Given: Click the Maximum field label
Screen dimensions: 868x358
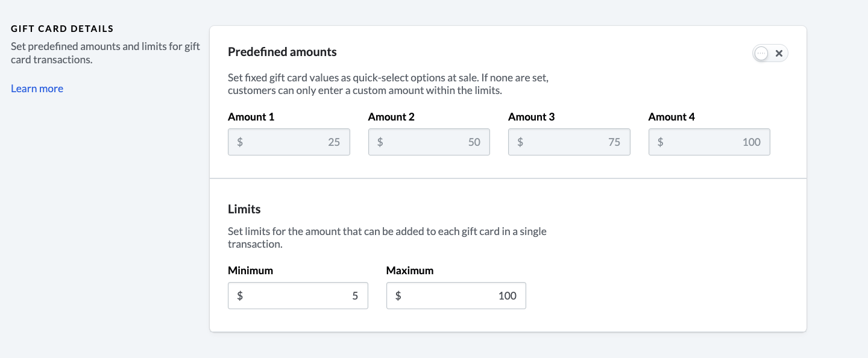Looking at the screenshot, I should tap(410, 271).
